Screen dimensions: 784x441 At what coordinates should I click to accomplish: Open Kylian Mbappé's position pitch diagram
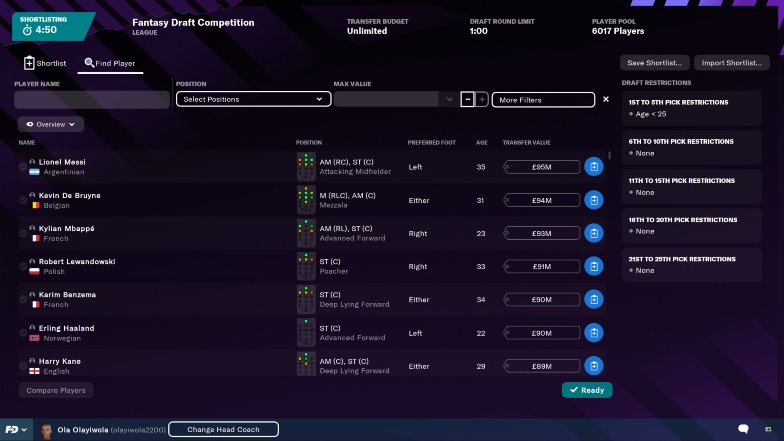[306, 233]
